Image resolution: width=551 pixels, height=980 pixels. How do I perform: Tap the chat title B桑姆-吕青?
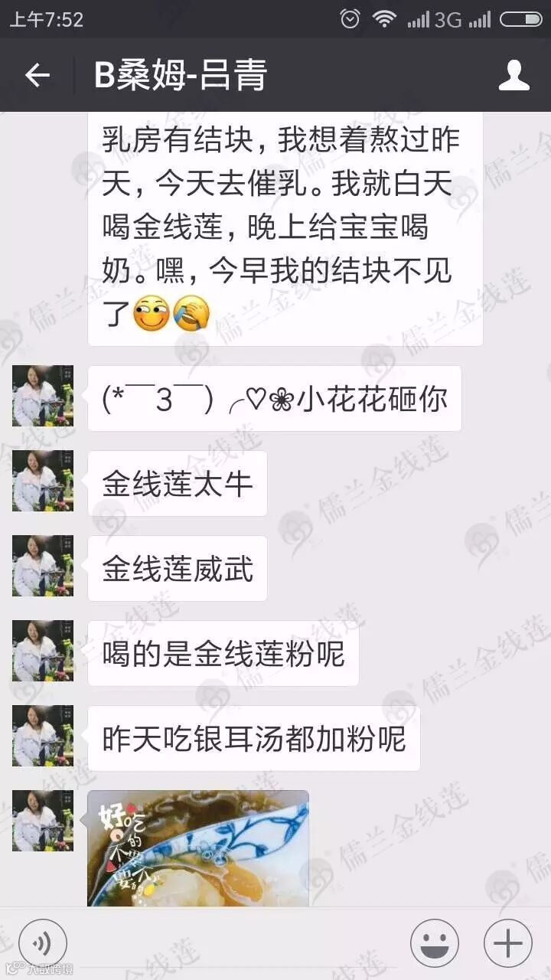[181, 75]
